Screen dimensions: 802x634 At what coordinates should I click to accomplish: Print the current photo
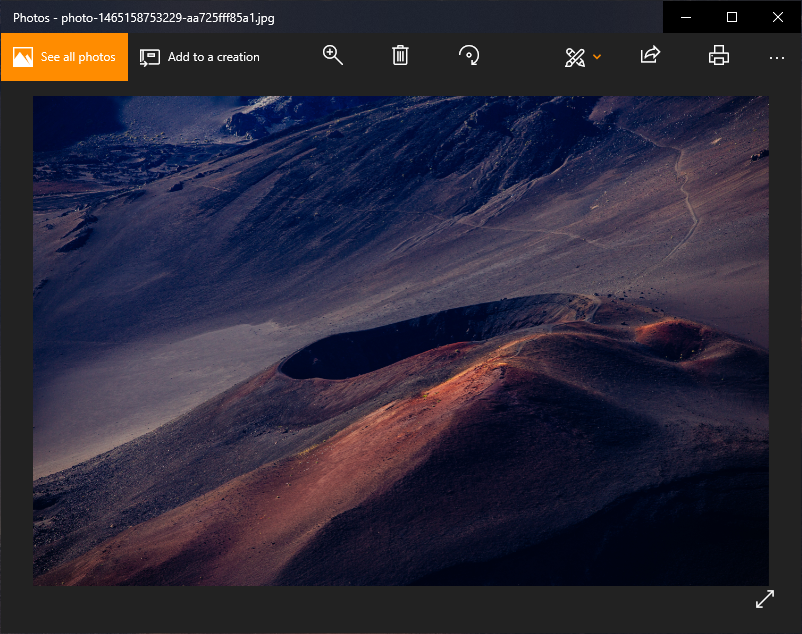(718, 56)
